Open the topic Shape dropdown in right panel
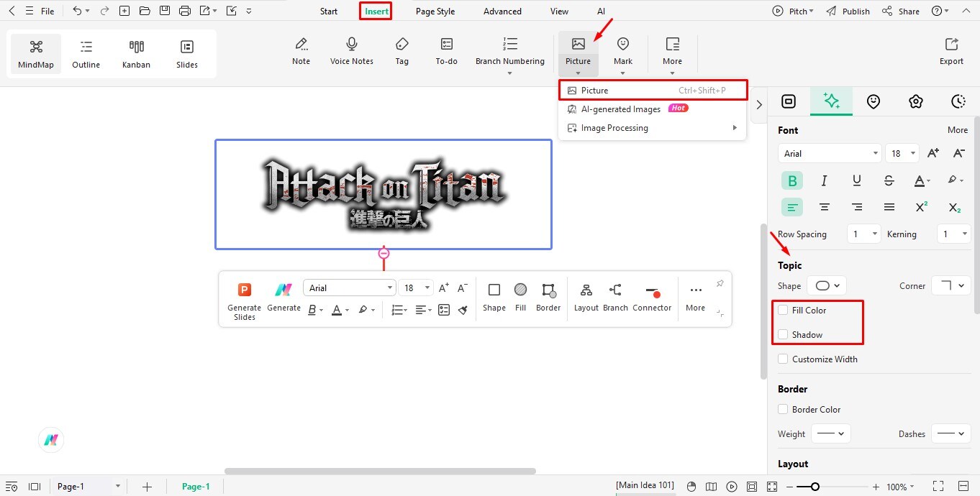Viewport: 980px width, 496px height. pyautogui.click(x=827, y=285)
